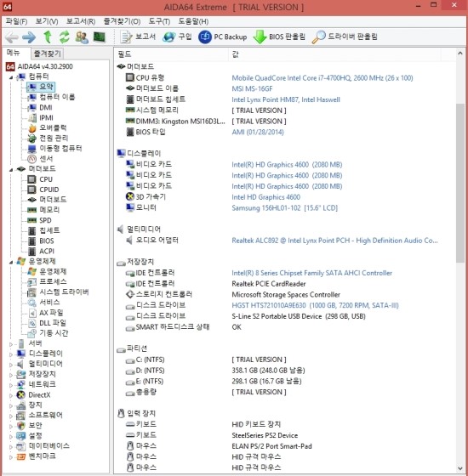Screen dimensions: 468x476
Task: Click HGST HTS721010A9E630 disk link
Action: click(x=315, y=305)
